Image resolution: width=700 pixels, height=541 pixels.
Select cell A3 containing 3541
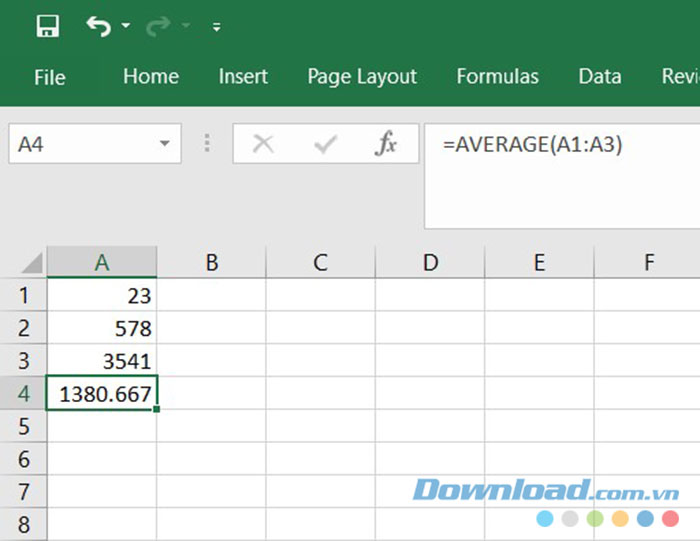point(102,361)
